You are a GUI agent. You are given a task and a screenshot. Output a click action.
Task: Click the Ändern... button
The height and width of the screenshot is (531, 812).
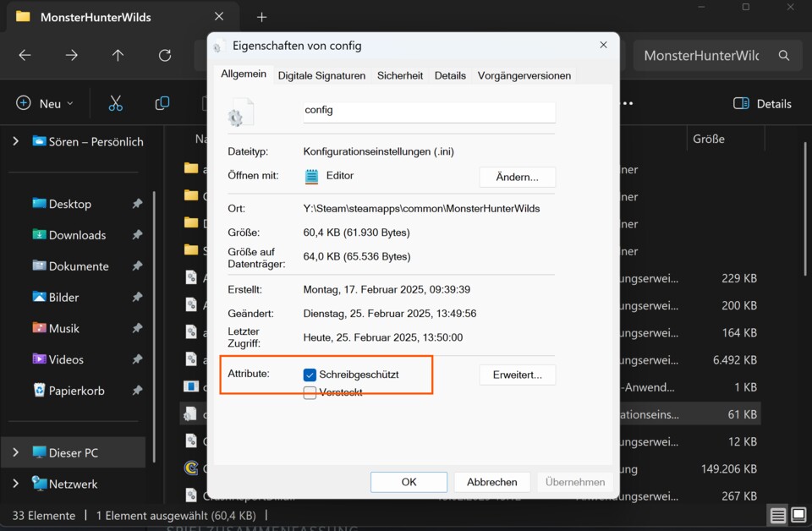tap(517, 177)
